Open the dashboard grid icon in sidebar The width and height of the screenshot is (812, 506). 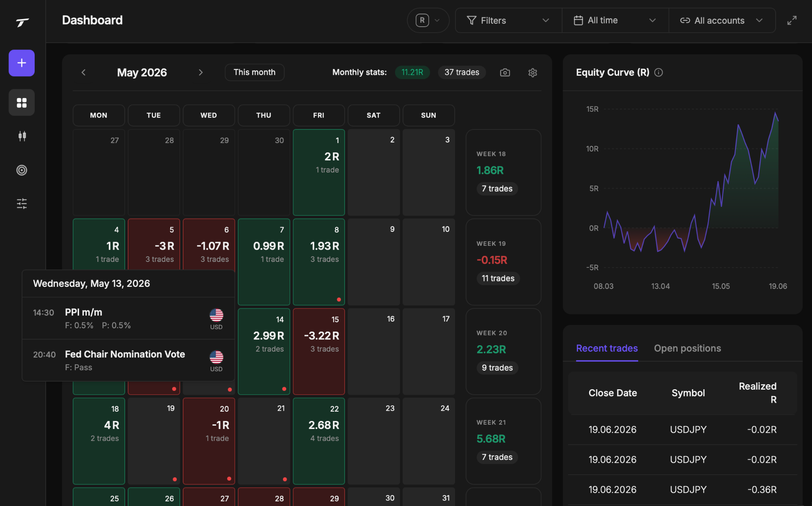click(22, 102)
